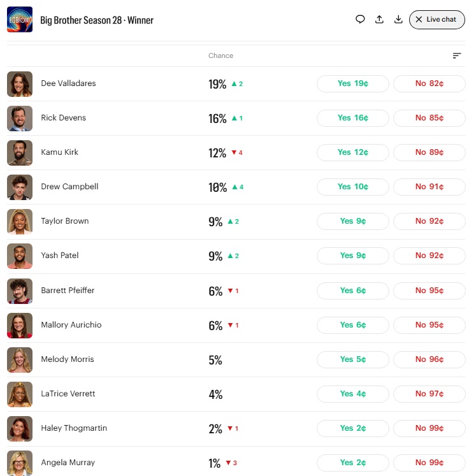The height and width of the screenshot is (476, 469).
Task: Select Dee Valladares photo thumbnail
Action: pos(20,84)
